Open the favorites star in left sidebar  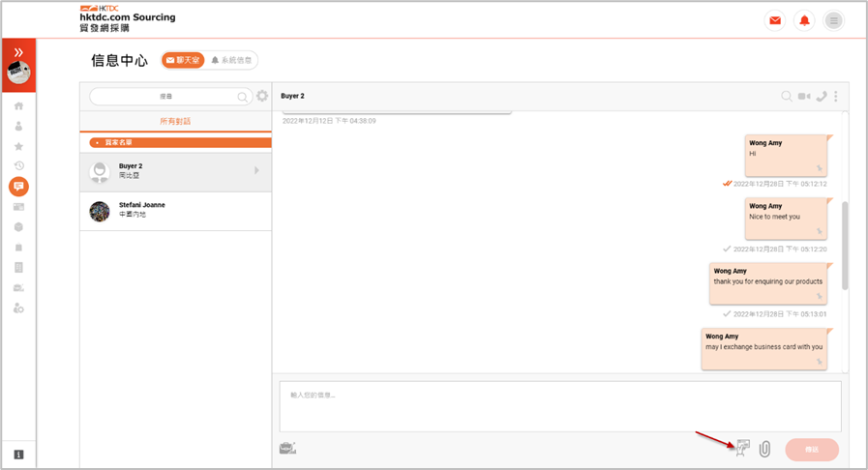tap(18, 146)
